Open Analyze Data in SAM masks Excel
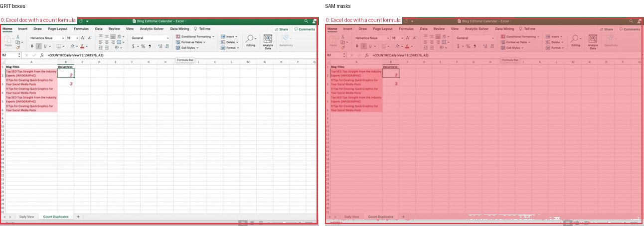Screen dimensions: 644x226 click(593, 42)
